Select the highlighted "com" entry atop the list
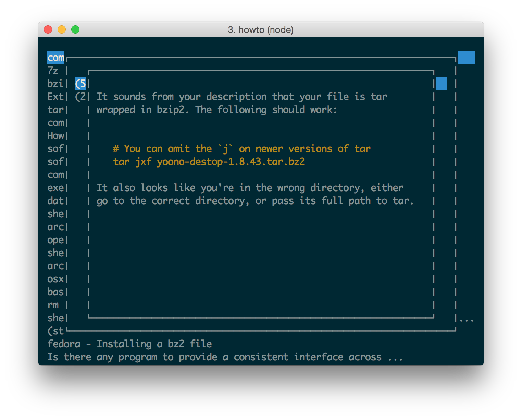The width and height of the screenshot is (522, 420). click(55, 58)
